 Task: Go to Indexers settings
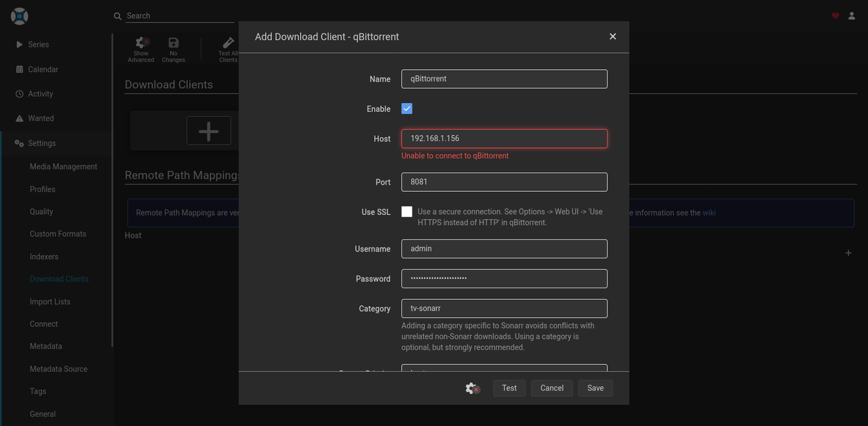[x=44, y=256]
